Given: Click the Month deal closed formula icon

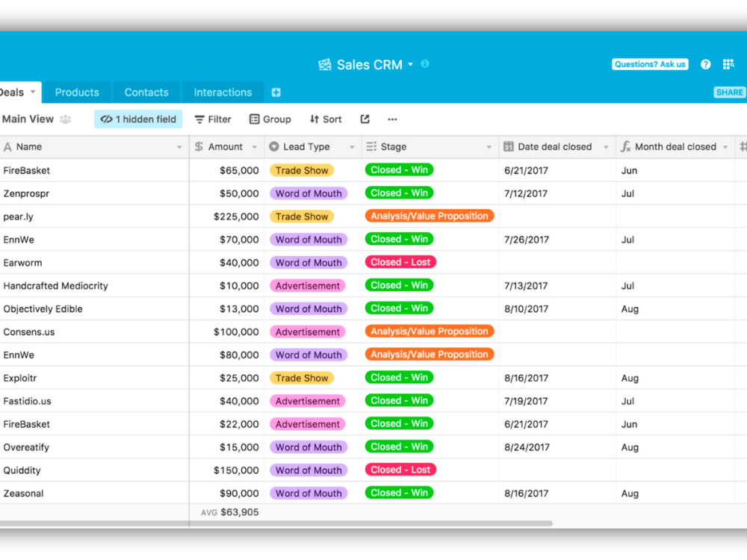Looking at the screenshot, I should pos(625,146).
